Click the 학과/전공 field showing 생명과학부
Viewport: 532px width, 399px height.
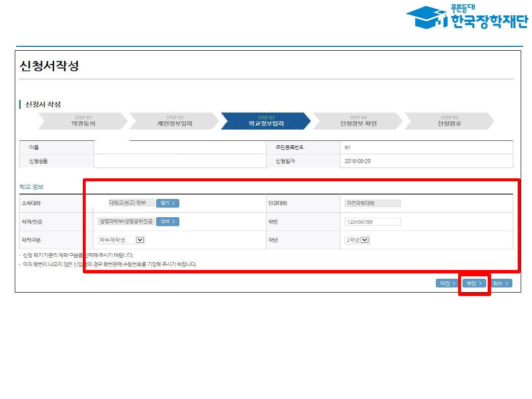click(126, 222)
